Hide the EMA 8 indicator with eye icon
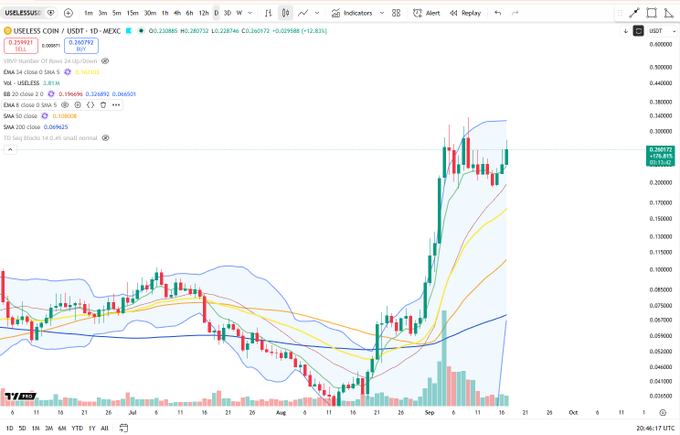 pyautogui.click(x=65, y=105)
